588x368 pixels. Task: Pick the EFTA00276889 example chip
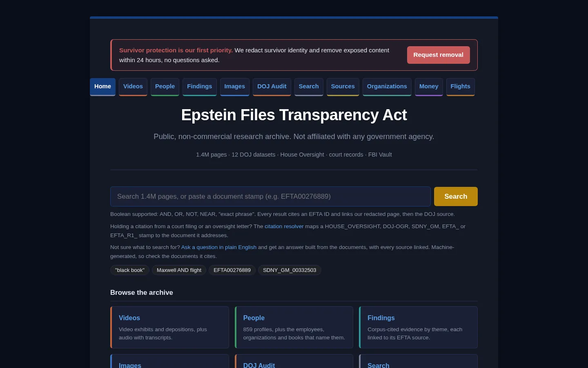(232, 270)
